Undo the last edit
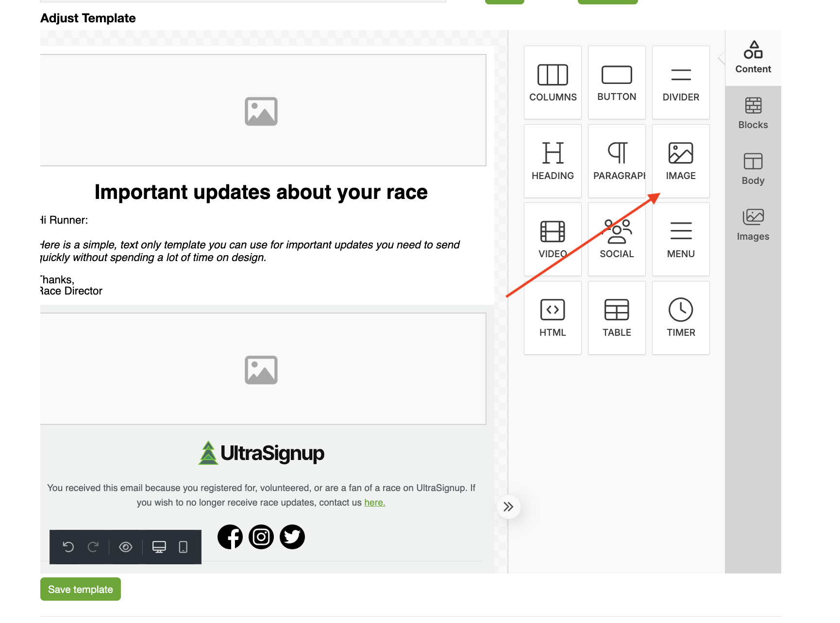This screenshot has width=840, height=623. pyautogui.click(x=68, y=547)
